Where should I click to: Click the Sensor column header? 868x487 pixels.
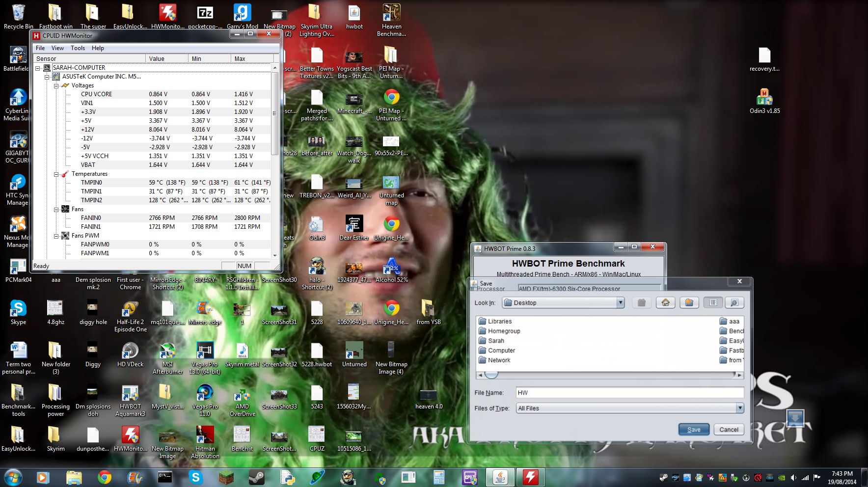(x=89, y=58)
